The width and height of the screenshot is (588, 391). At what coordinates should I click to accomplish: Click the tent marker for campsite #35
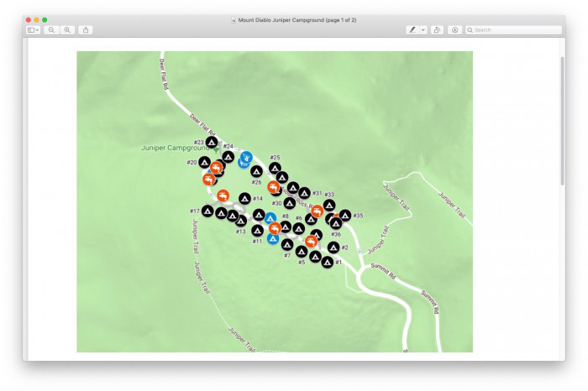coord(345,216)
